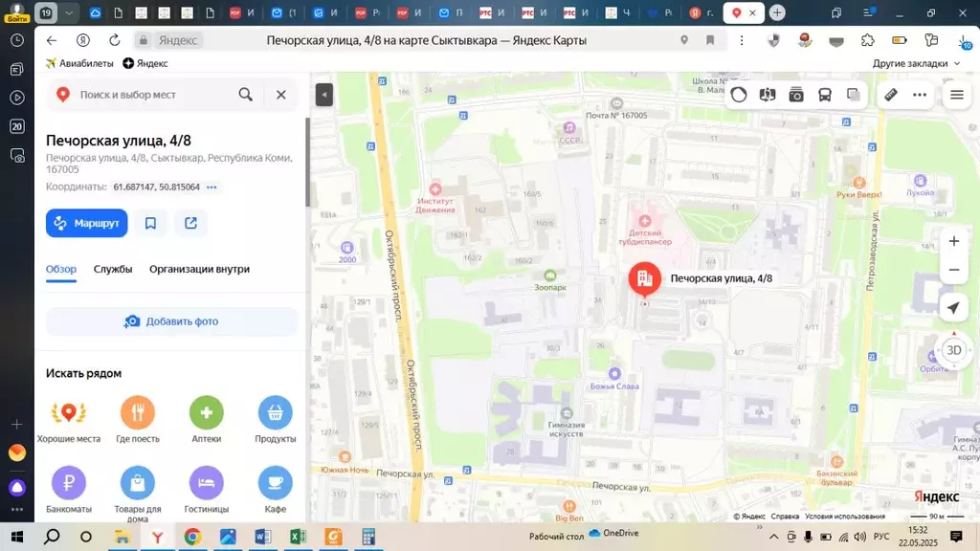Switch to the Обзор tab

[x=61, y=269]
